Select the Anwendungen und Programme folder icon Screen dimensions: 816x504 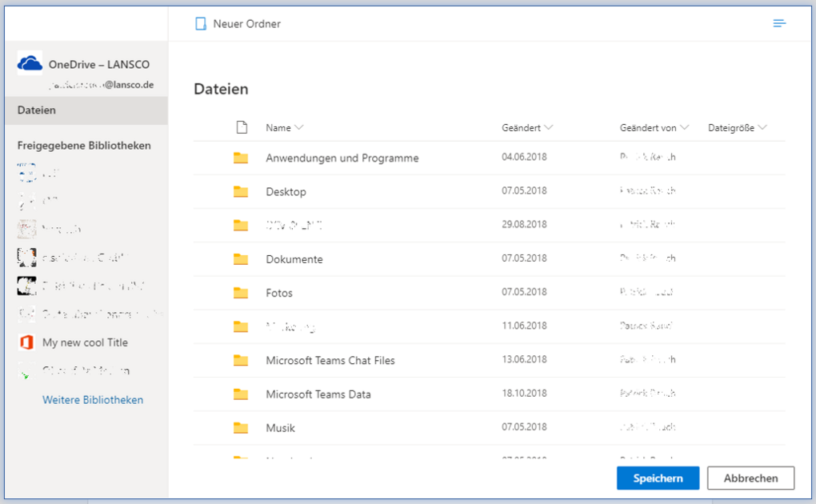tap(241, 158)
